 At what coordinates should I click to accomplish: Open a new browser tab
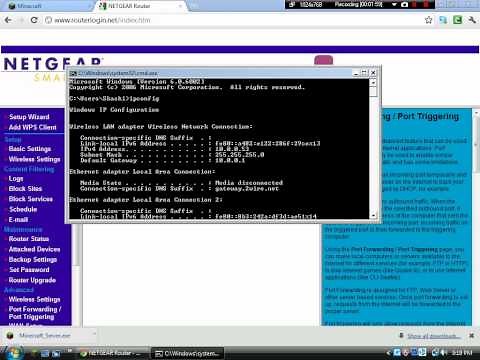click(x=195, y=6)
